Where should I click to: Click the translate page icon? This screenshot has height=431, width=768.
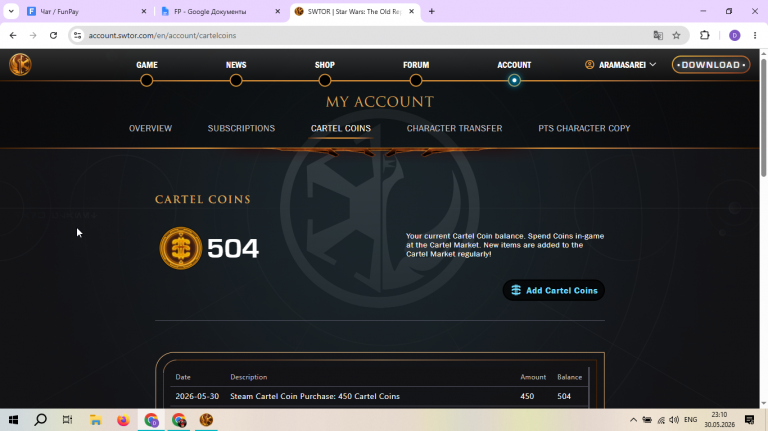tap(658, 35)
